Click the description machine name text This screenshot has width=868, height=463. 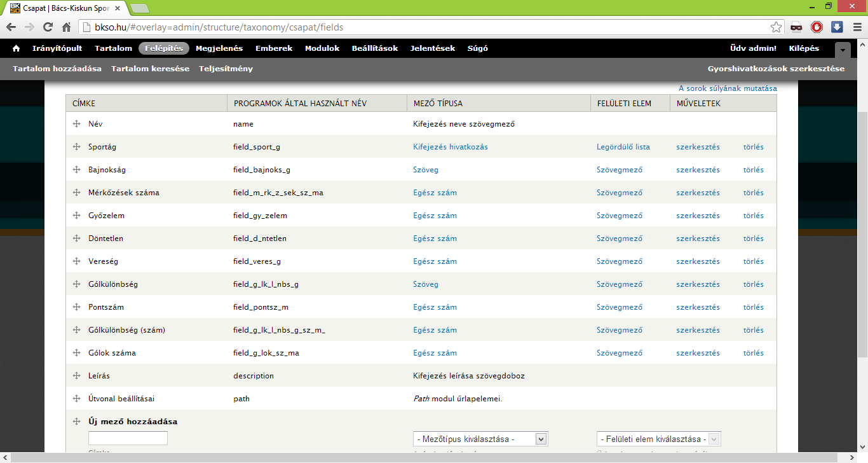coord(254,376)
